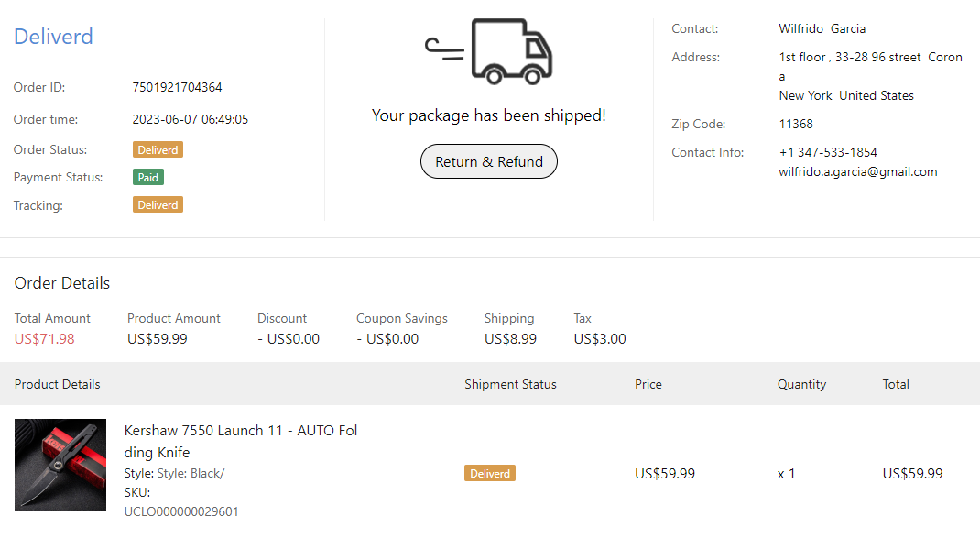The image size is (980, 538).
Task: Click the Price column header
Action: click(x=648, y=384)
